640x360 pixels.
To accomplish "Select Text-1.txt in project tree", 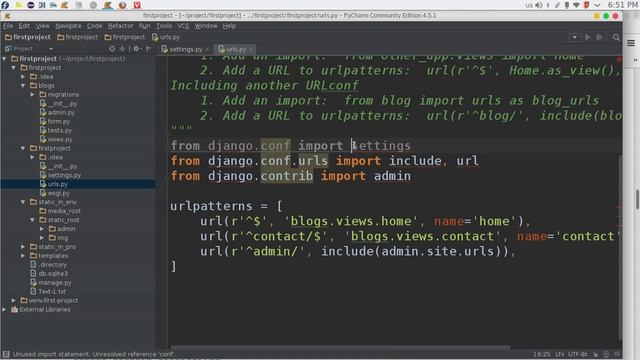I will click(52, 291).
